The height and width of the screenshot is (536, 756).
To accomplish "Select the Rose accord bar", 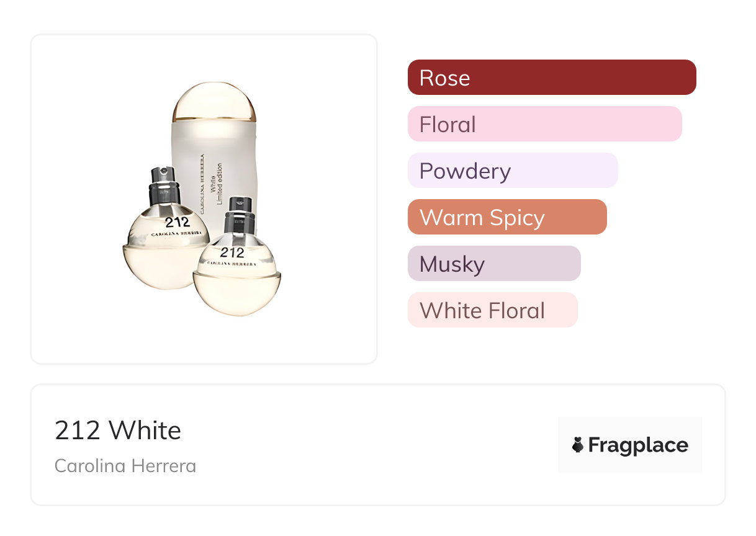I will point(551,78).
